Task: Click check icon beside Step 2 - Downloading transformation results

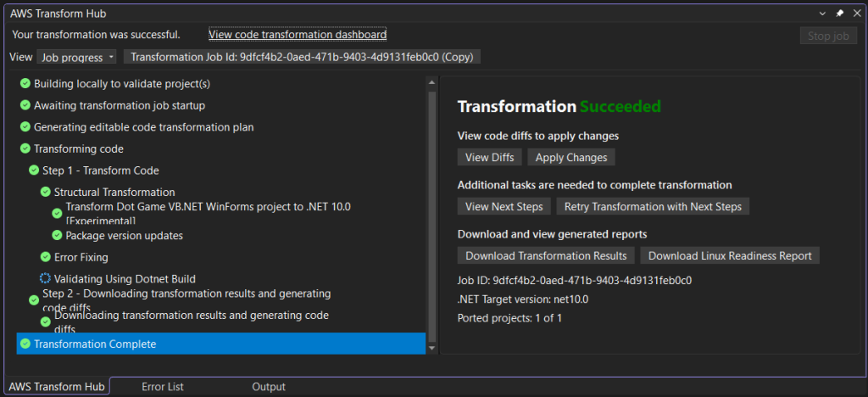Action: 33,299
